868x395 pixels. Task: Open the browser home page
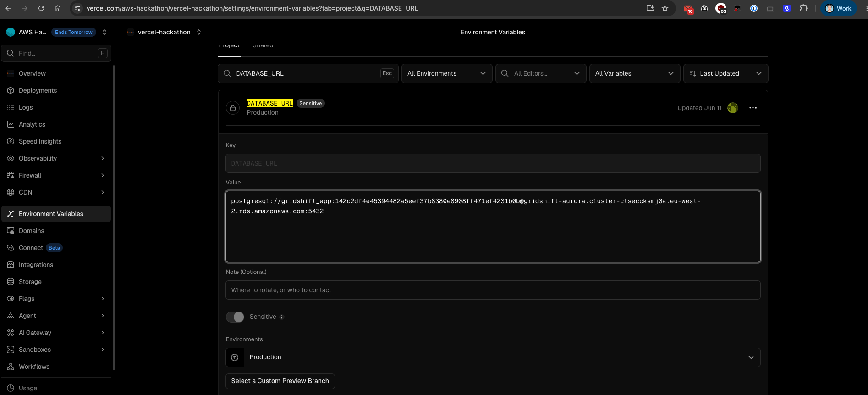pos(58,8)
